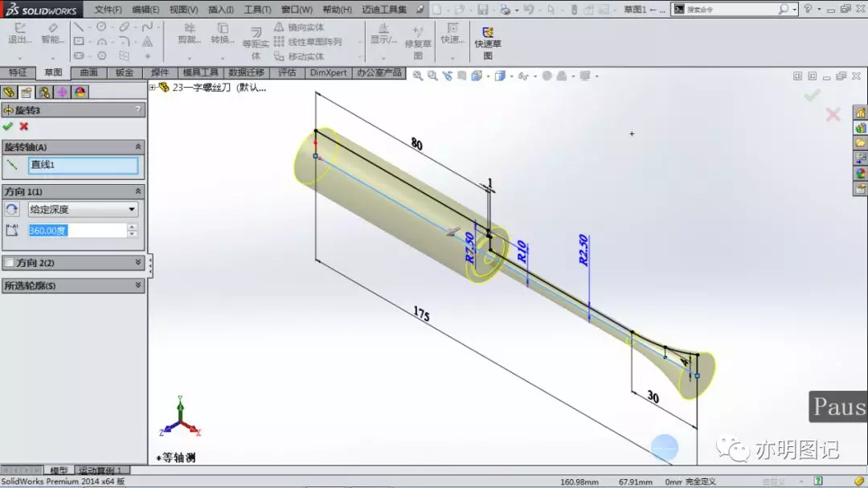The image size is (868, 488).
Task: Confirm the revolve with green checkmark
Action: [8, 126]
